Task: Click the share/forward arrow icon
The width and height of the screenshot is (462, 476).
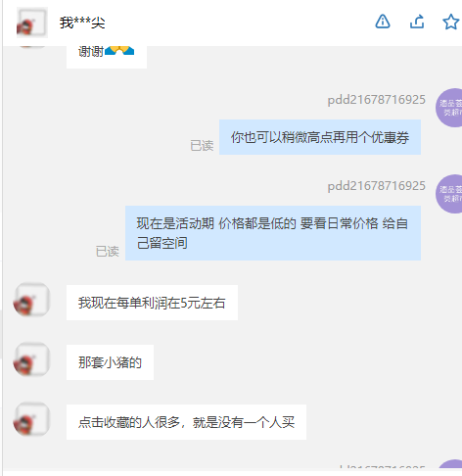Action: (x=417, y=22)
